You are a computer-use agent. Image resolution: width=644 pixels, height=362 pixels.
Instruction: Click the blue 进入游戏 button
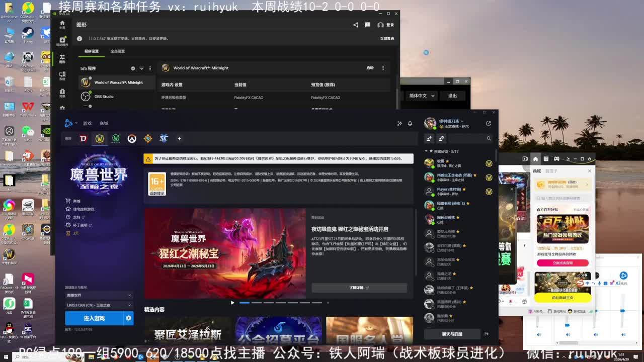click(94, 318)
